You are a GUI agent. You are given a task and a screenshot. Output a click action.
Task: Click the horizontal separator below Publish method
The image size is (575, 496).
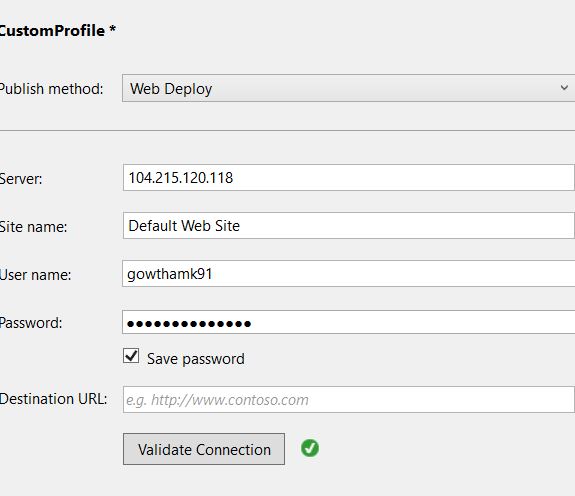[288, 130]
